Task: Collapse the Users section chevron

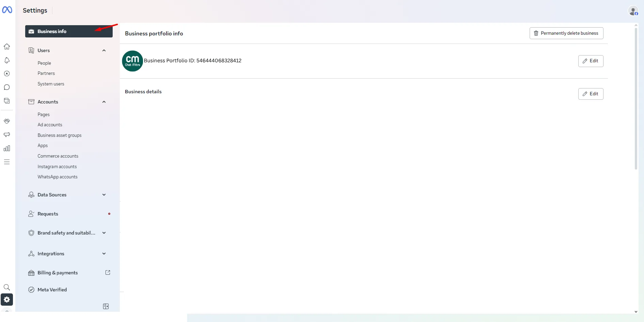Action: 104,50
